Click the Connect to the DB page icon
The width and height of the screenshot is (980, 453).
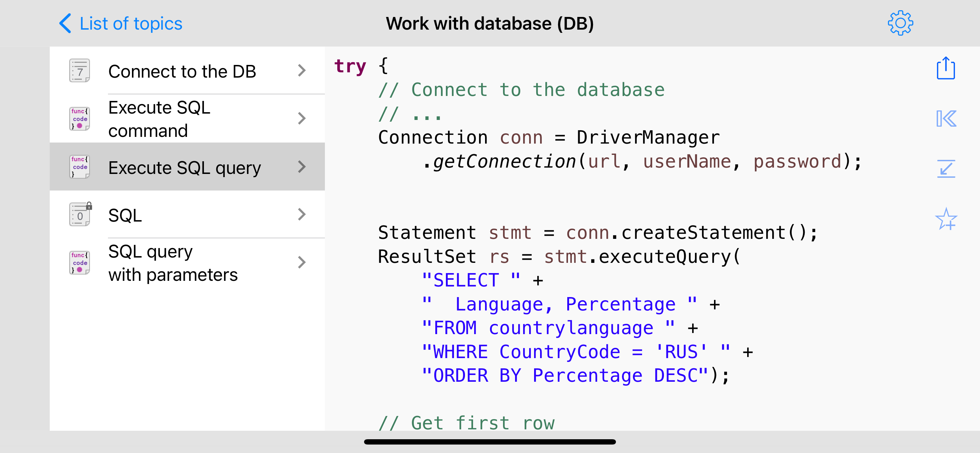pyautogui.click(x=79, y=71)
